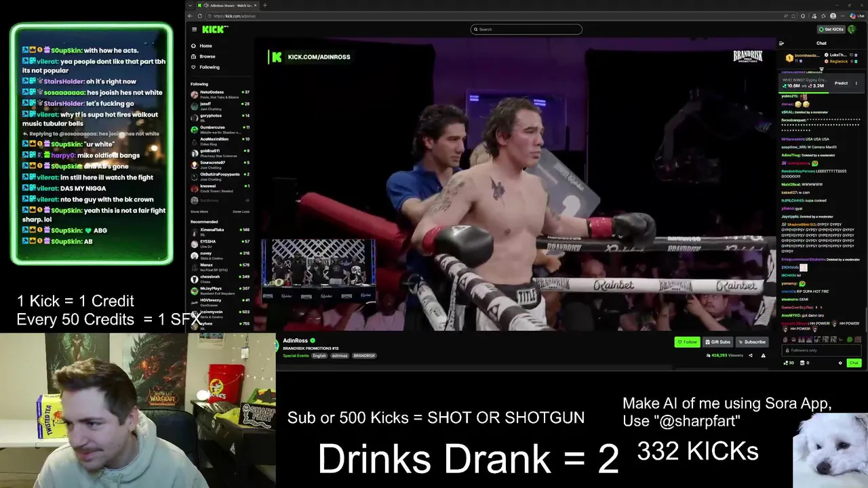Open Following in Kick sidebar
The height and width of the screenshot is (488, 868).
tap(209, 67)
